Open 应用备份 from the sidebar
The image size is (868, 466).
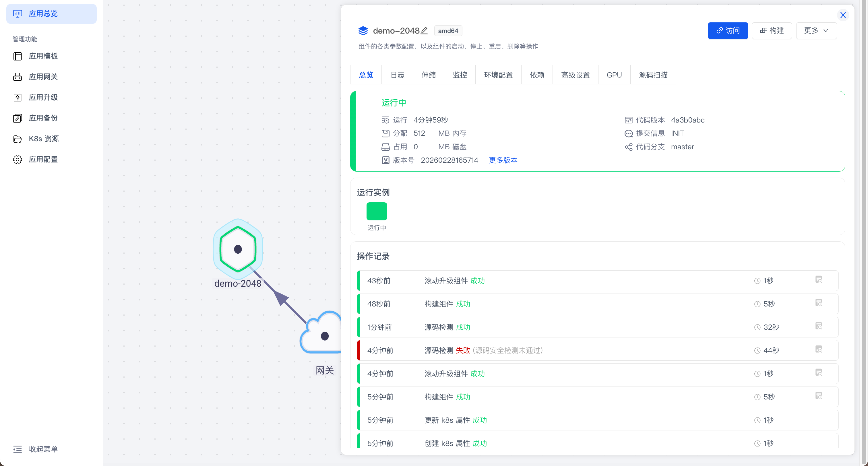[x=43, y=118]
